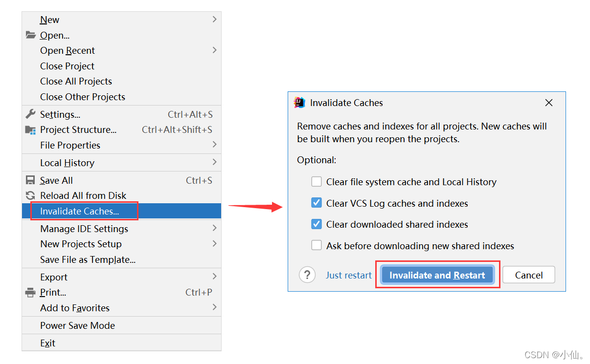Open the Open Recent submenu

coord(214,50)
